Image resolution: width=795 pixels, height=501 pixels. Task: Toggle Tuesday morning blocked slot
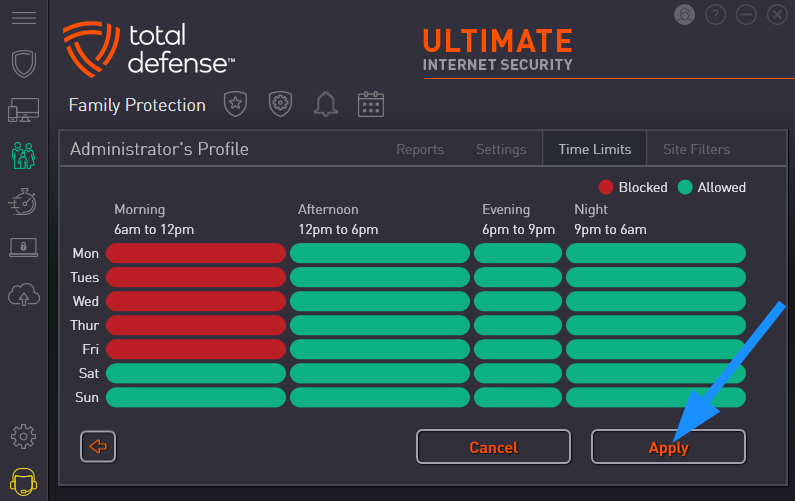click(196, 277)
